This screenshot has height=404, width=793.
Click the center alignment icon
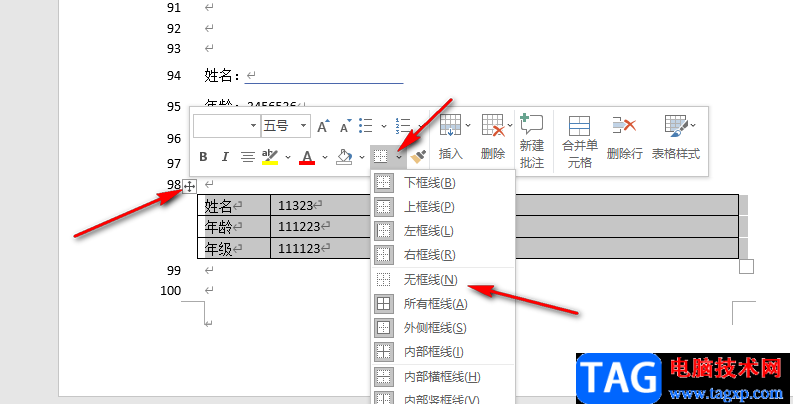[247, 157]
